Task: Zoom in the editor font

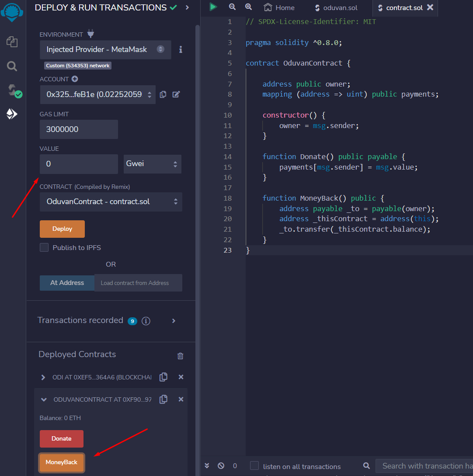Action: (x=249, y=7)
